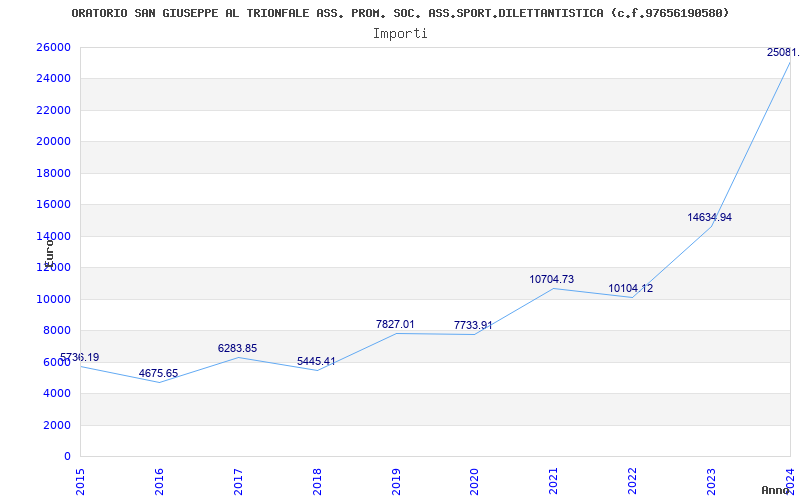
Task: Click the 2021 year on x-axis
Action: (554, 480)
